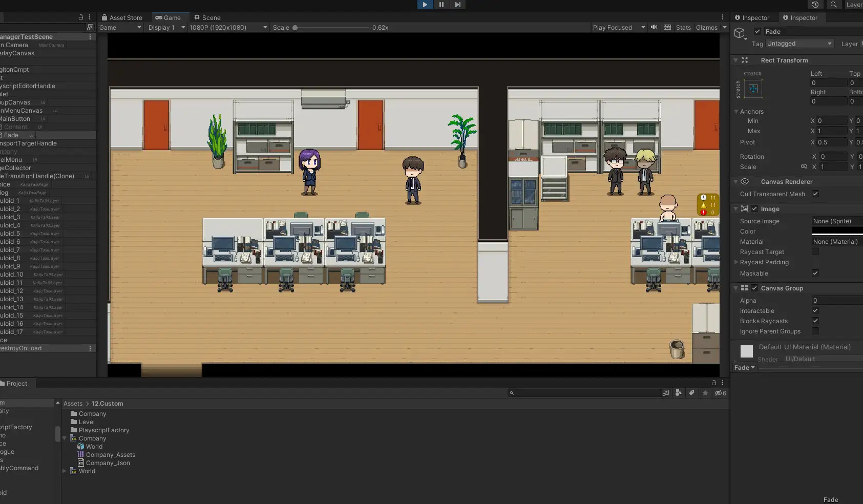
Task: Select the Company_Json asset
Action: click(108, 463)
